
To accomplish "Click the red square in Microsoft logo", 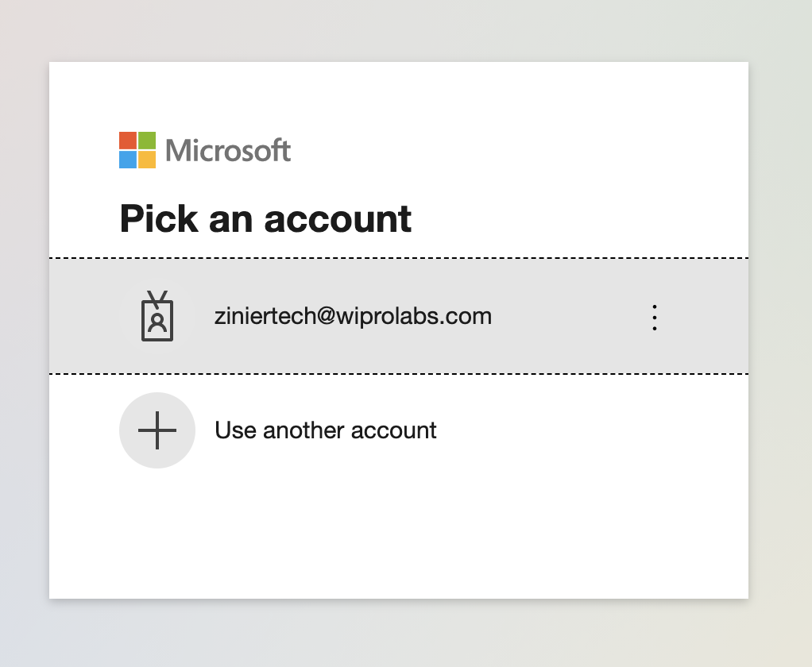I will click(x=128, y=141).
